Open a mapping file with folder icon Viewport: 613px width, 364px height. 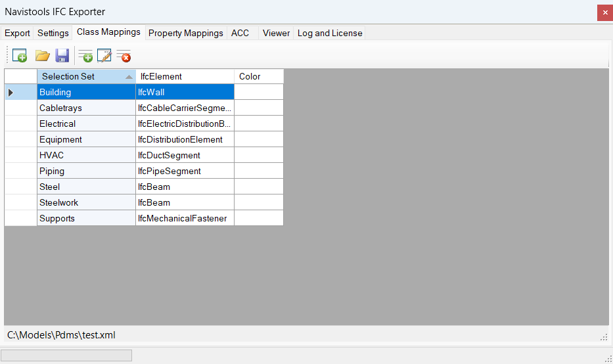point(42,56)
